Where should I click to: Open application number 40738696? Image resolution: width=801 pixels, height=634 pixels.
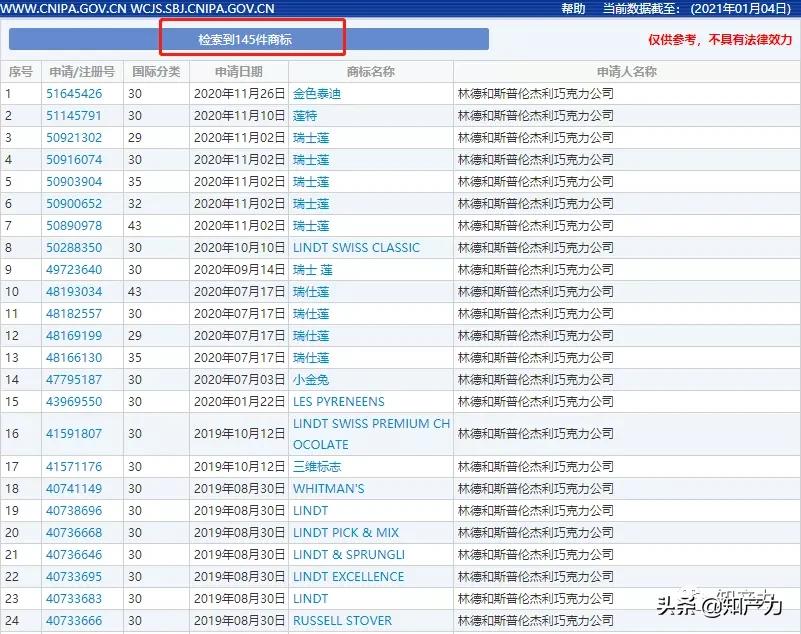pyautogui.click(x=74, y=510)
